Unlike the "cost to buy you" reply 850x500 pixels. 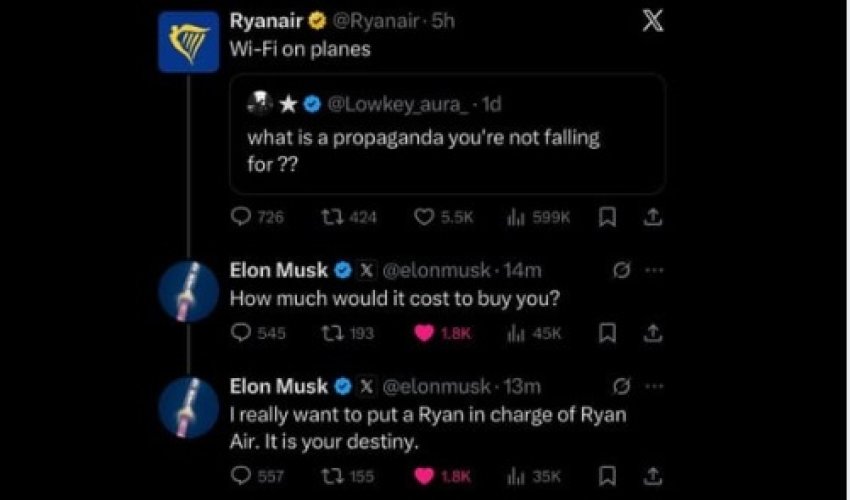pyautogui.click(x=423, y=333)
